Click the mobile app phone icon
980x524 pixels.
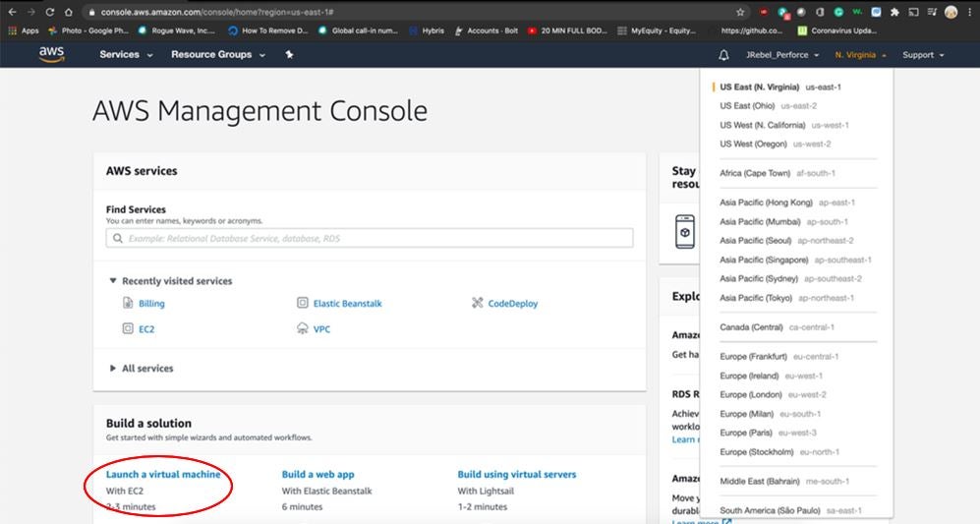pos(685,231)
